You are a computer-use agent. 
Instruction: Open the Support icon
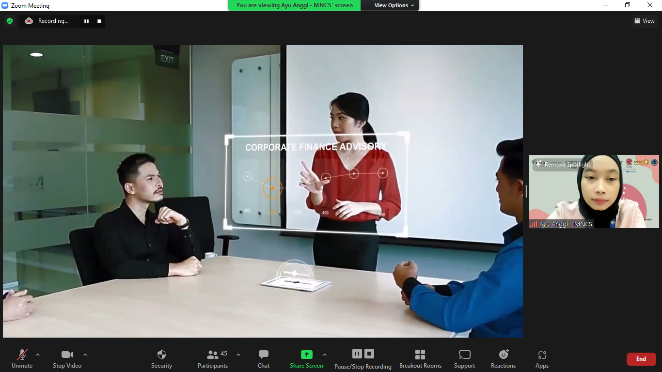pyautogui.click(x=464, y=354)
